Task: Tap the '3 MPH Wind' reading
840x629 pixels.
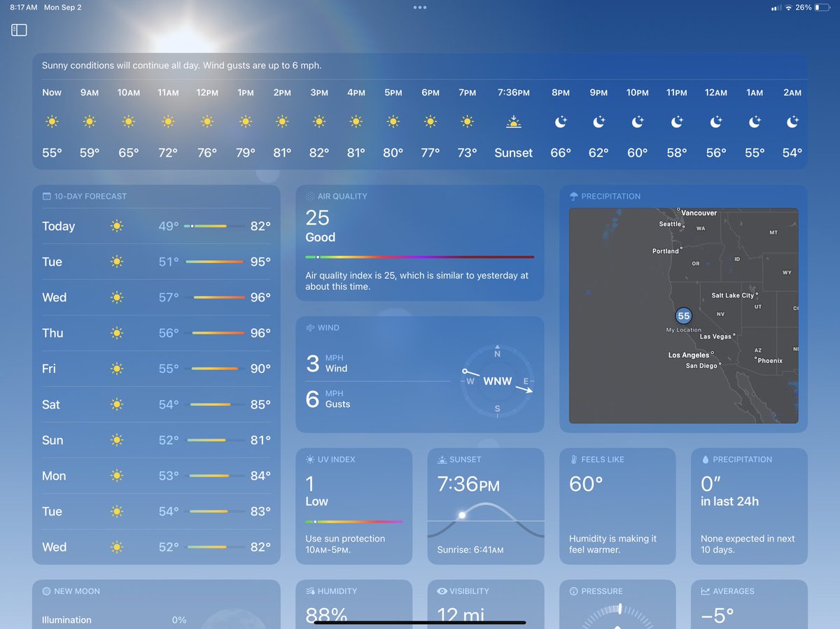Action: (327, 363)
